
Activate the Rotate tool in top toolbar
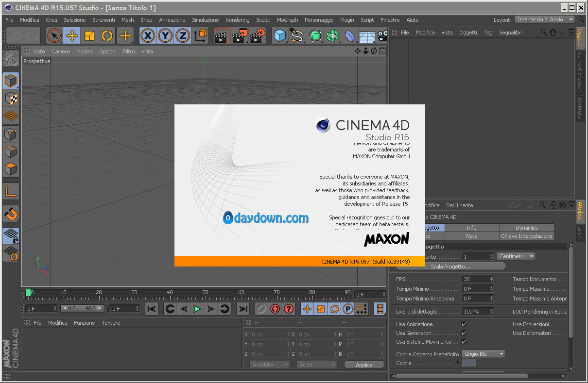pos(107,35)
